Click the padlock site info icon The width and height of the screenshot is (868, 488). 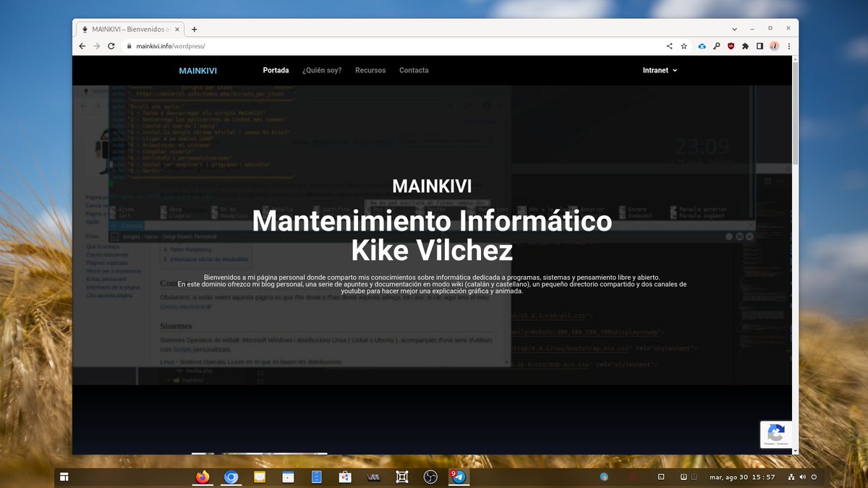[x=129, y=46]
